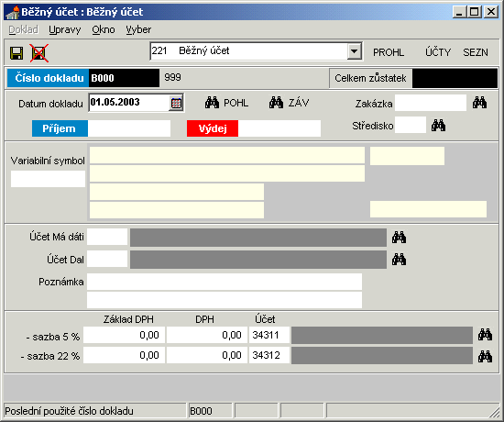
Task: Click the binoculars icon beside ZÁV
Action: (276, 103)
